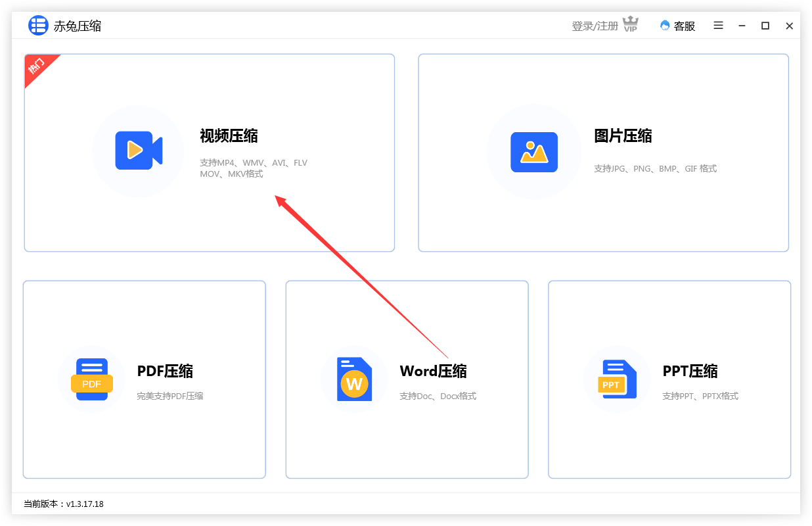Open 客服 customer service

point(685,26)
